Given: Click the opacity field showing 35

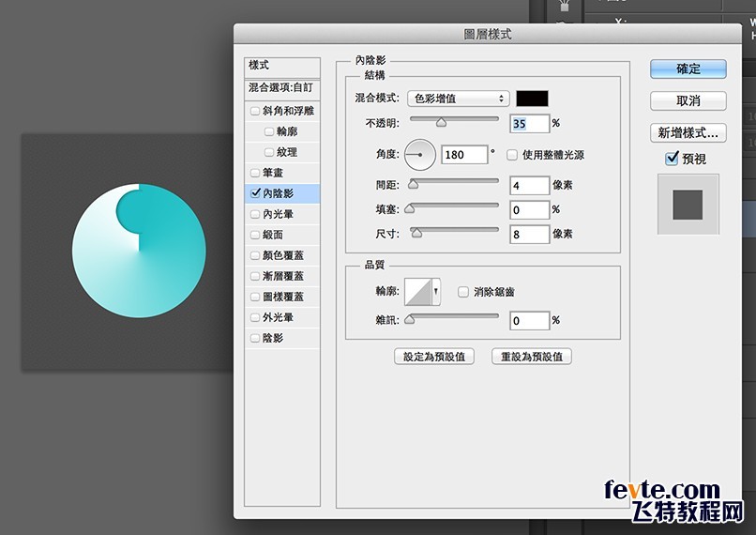Looking at the screenshot, I should pyautogui.click(x=529, y=124).
